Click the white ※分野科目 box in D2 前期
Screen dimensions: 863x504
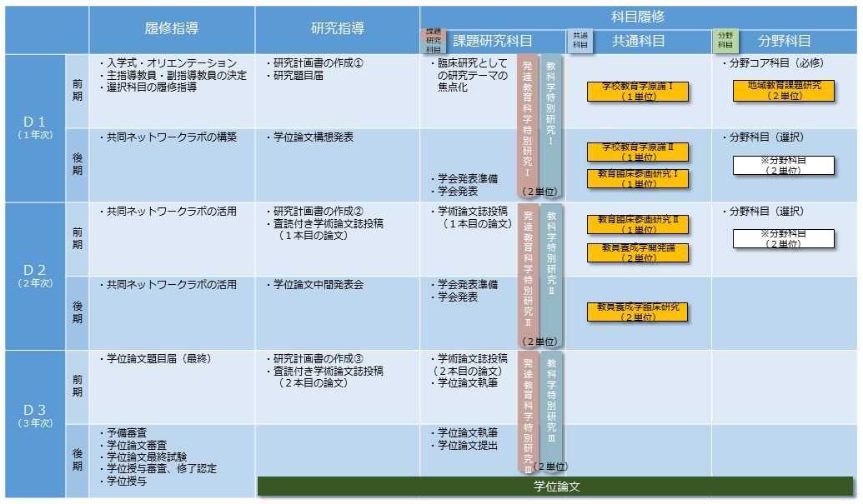point(784,239)
